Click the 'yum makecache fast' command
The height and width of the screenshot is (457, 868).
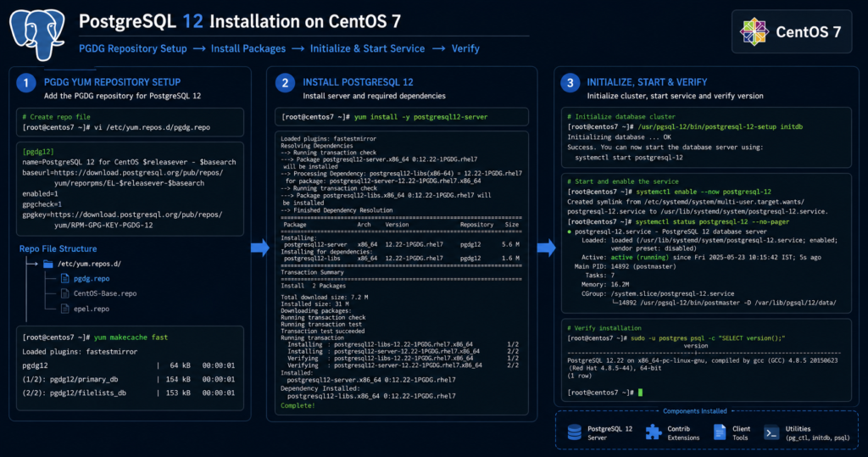point(131,337)
